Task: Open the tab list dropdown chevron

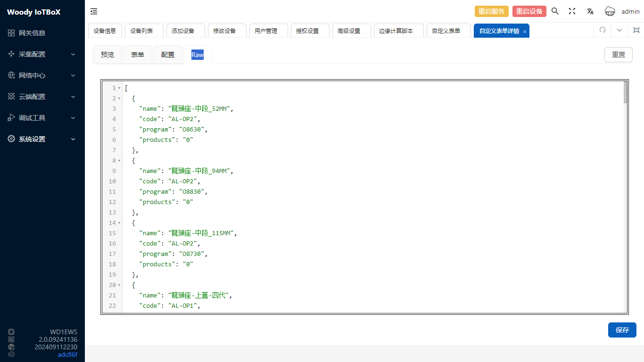Action: (x=619, y=30)
